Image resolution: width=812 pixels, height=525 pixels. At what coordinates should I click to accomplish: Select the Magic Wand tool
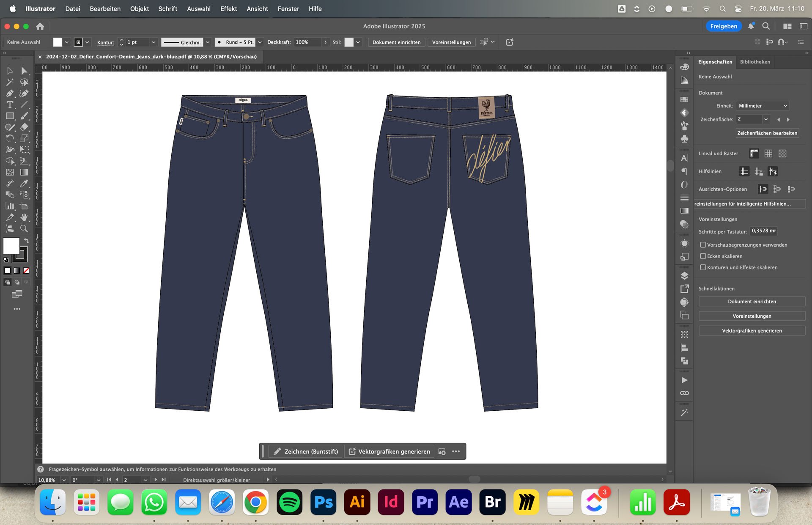[x=10, y=82]
